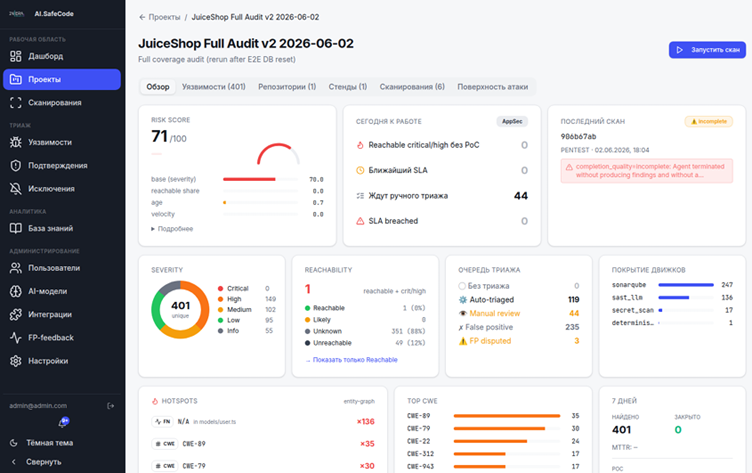Open Подтверждения shield icon
Viewport: 752px width, 473px height.
point(16,166)
